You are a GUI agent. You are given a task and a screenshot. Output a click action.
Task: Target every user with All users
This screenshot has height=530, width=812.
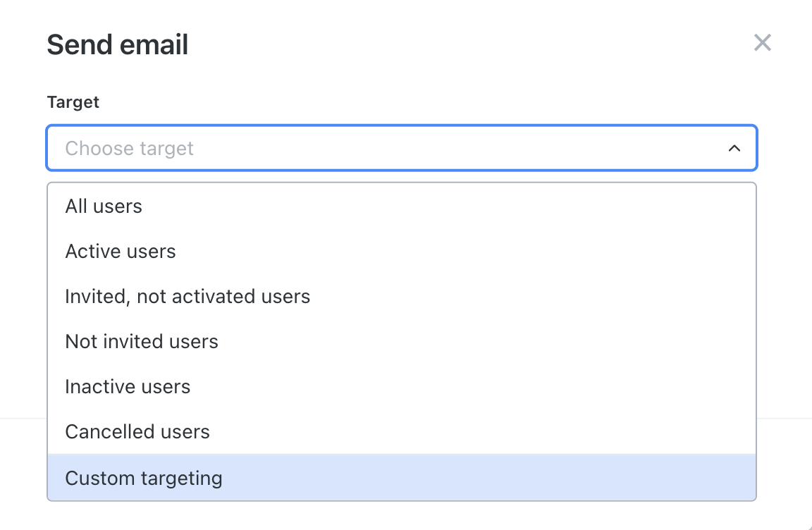[x=402, y=206]
